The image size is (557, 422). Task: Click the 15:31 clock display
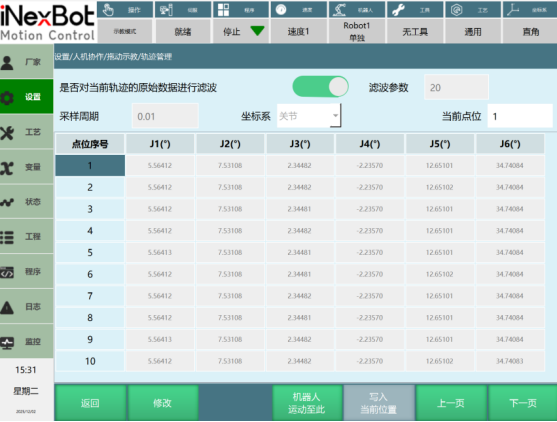click(26, 370)
